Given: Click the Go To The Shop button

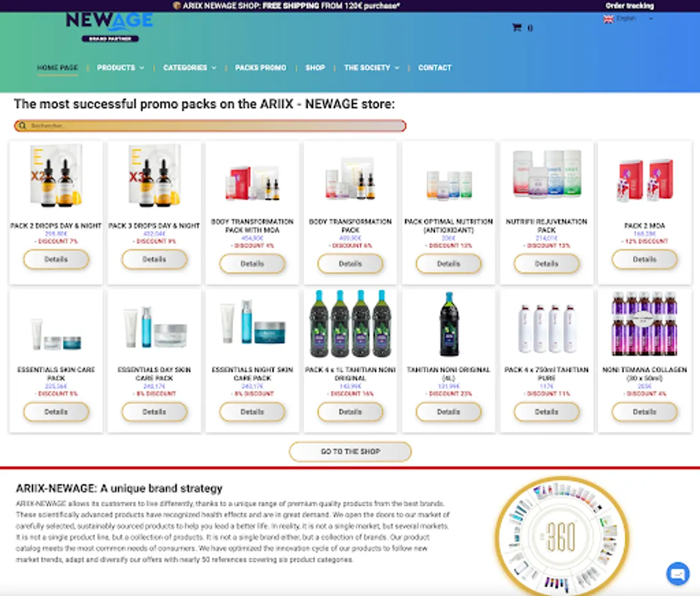Looking at the screenshot, I should (350, 452).
